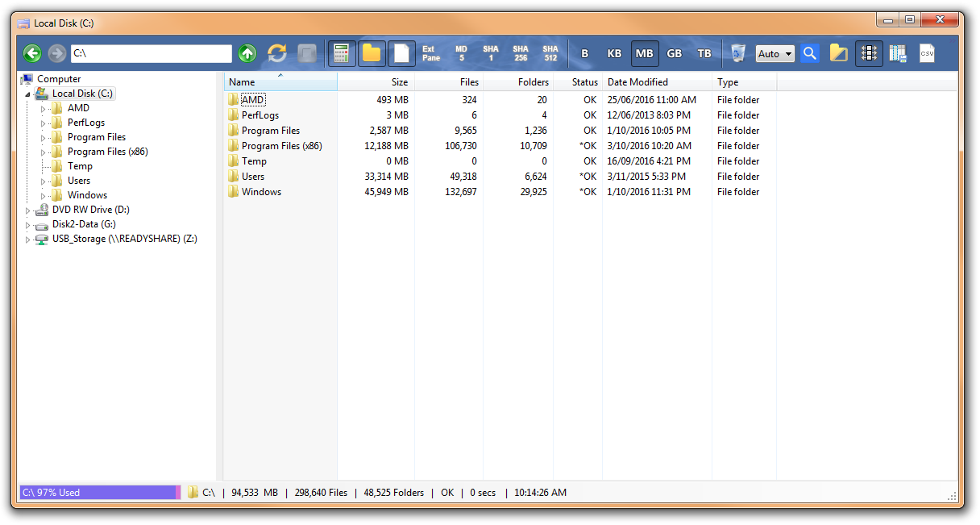Screen dimensions: 980x525
Task: Click the Temp folder icon in list
Action: point(233,161)
